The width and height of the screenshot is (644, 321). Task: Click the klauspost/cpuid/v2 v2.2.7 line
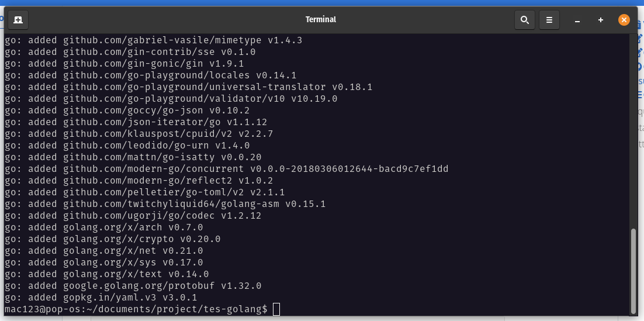[139, 134]
